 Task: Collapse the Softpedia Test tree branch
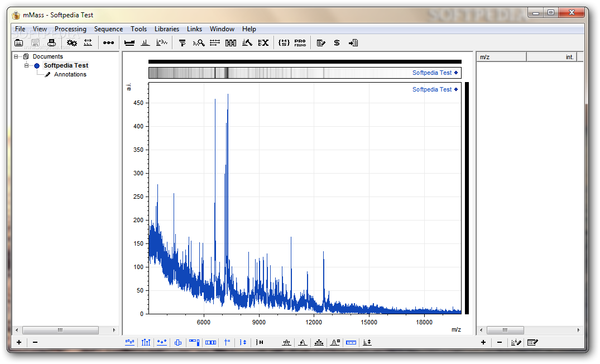(26, 65)
